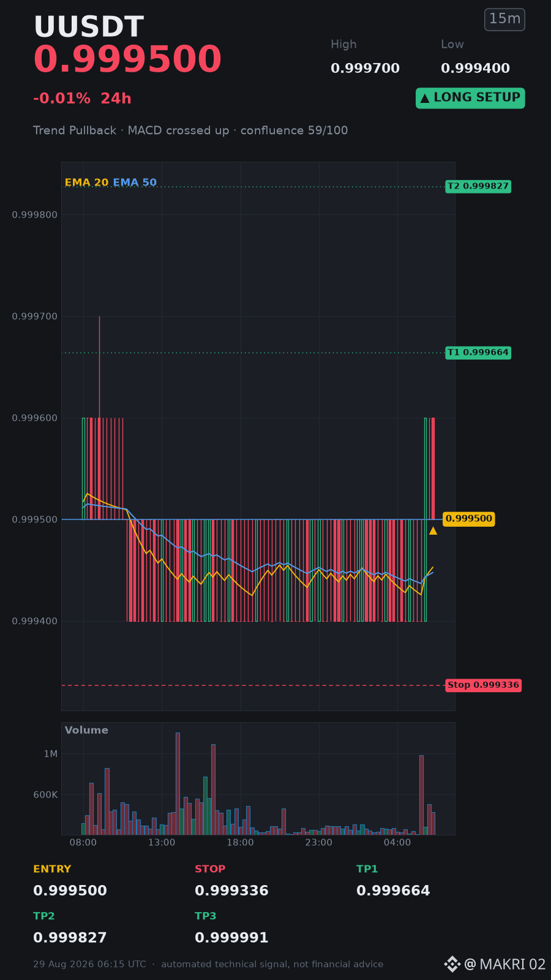Viewport: 551px width, 980px height.
Task: Click the T1 0.999664 target label
Action: 478,352
